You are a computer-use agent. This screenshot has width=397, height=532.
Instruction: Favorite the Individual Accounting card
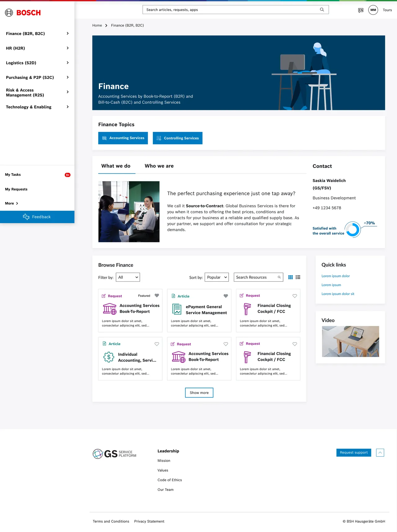pyautogui.click(x=157, y=344)
